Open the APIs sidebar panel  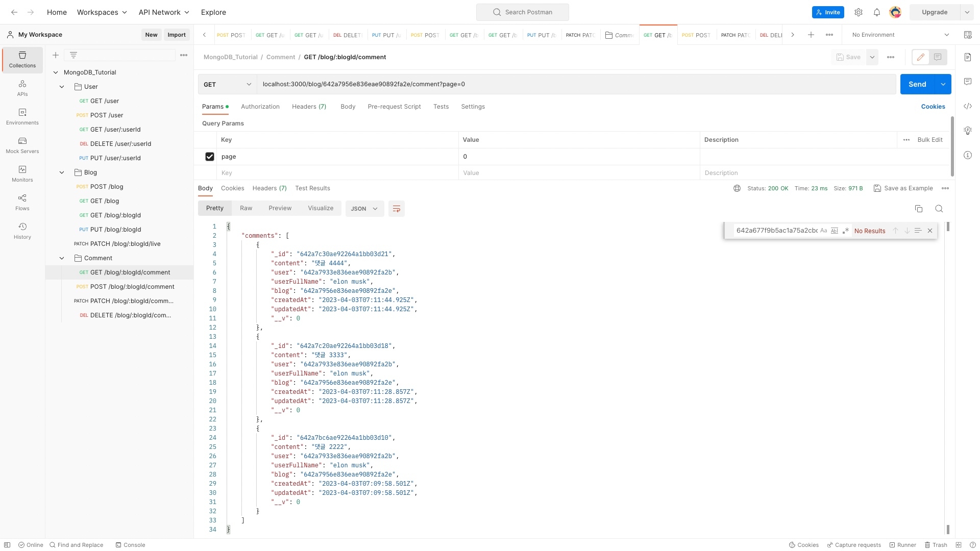pos(22,88)
